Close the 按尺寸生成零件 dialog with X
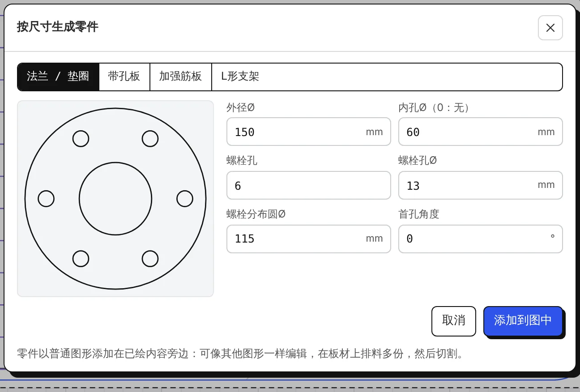The width and height of the screenshot is (580, 392). point(550,28)
